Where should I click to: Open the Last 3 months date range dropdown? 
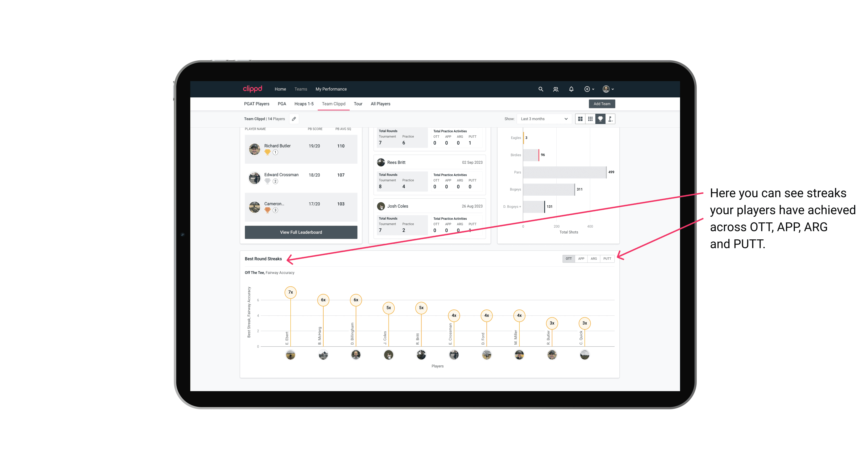(x=543, y=119)
